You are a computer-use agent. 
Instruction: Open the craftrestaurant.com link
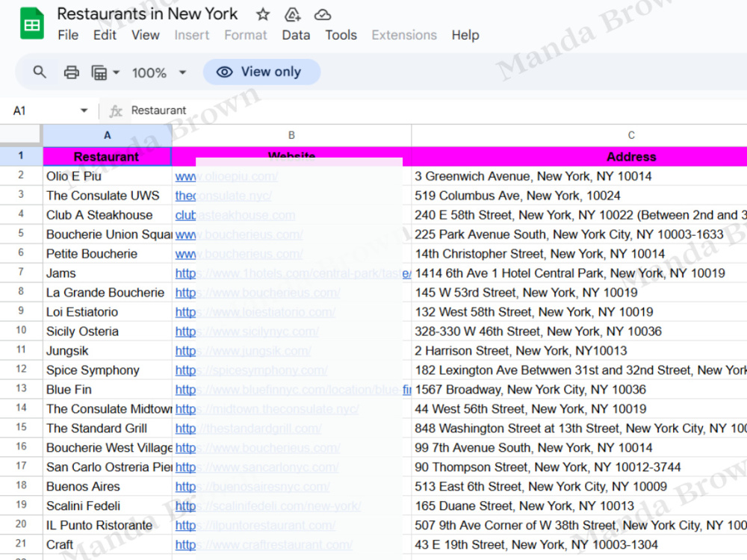264,545
